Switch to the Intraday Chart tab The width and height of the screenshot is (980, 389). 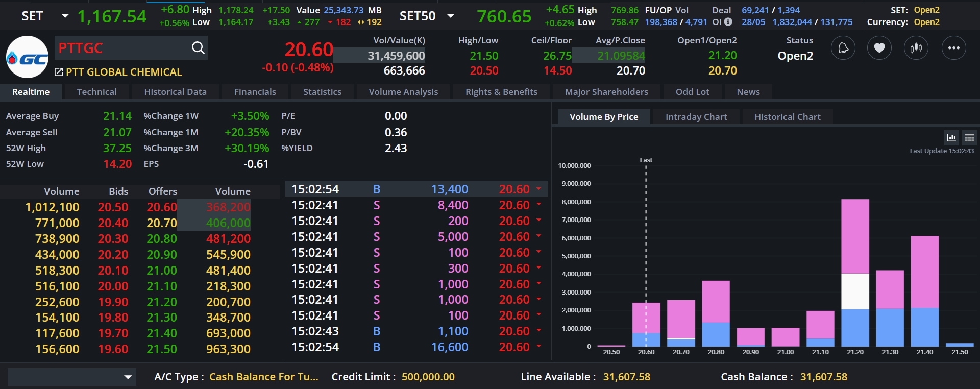(696, 117)
